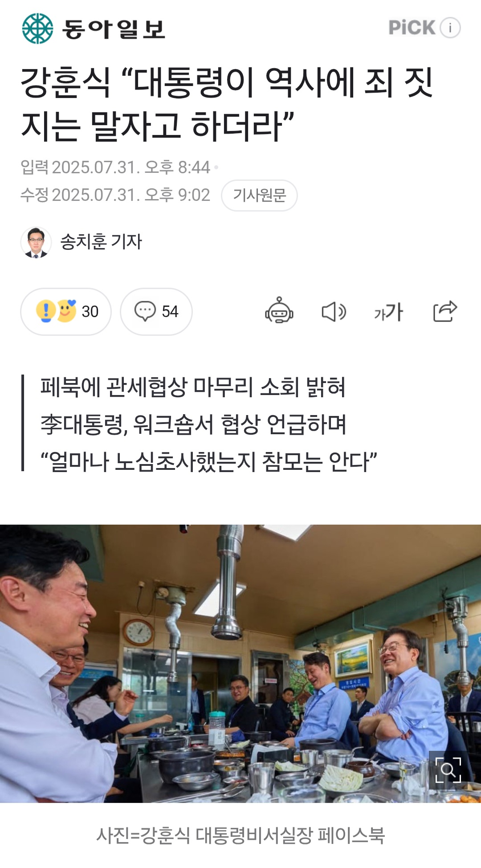Open the font size 가가 option
481x868 pixels.
(389, 311)
